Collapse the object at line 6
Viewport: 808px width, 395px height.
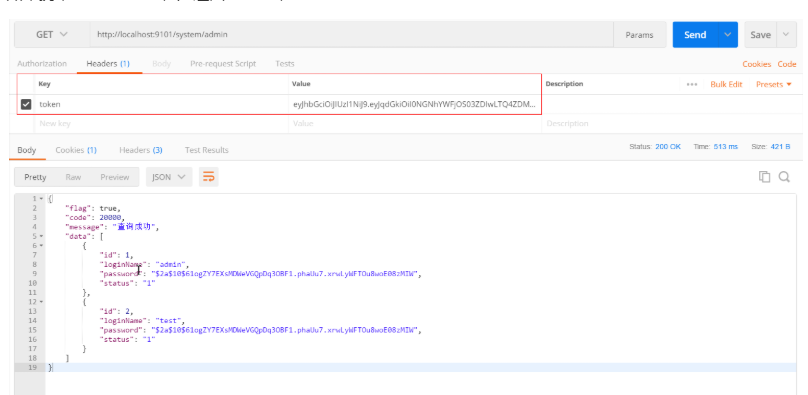tap(41, 246)
